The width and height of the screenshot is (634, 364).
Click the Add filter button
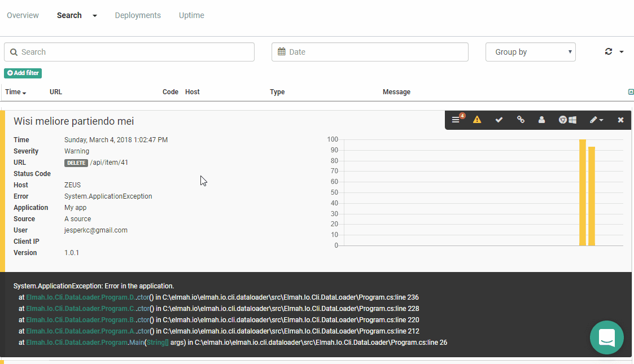[x=23, y=73]
